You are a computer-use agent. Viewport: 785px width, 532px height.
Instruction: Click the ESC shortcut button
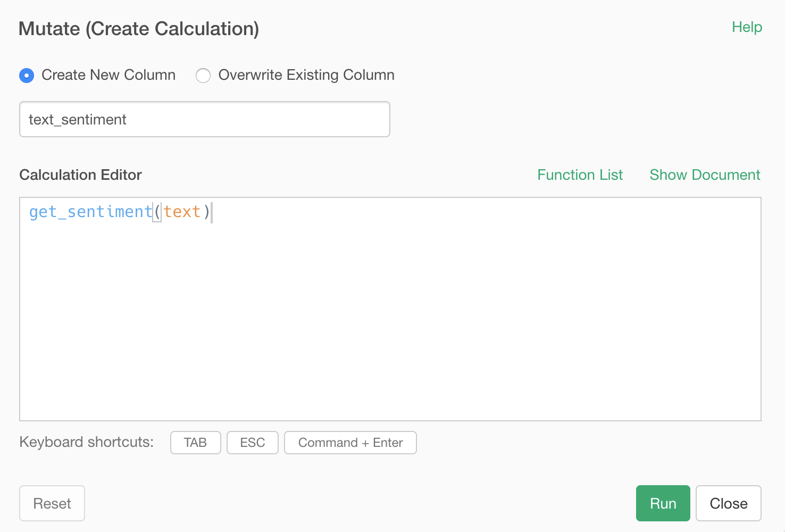click(253, 443)
